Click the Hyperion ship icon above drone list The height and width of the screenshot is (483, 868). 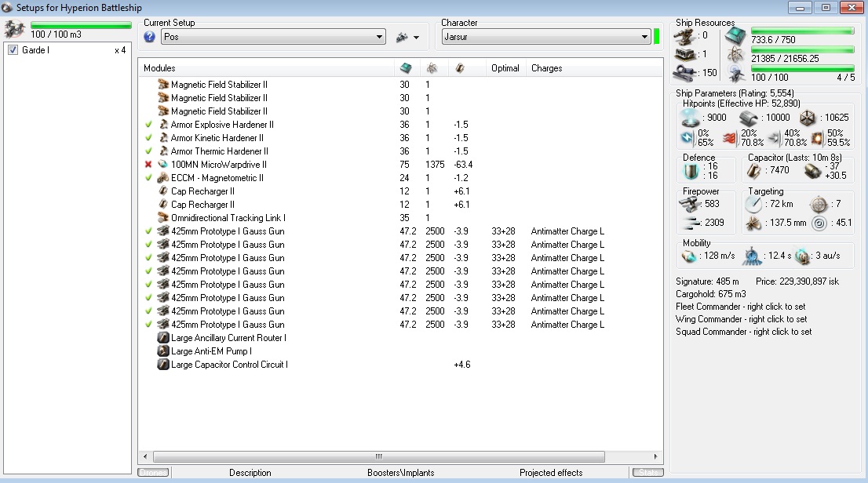14,29
